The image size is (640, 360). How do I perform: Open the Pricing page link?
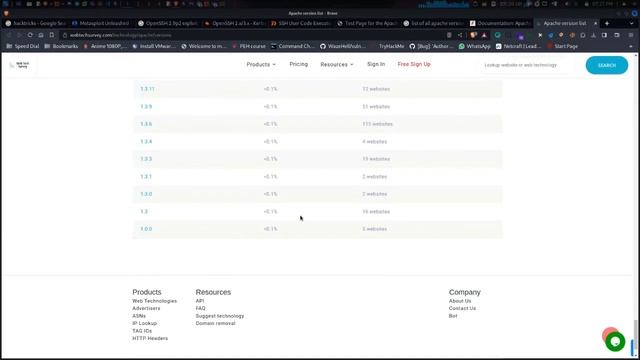(298, 64)
